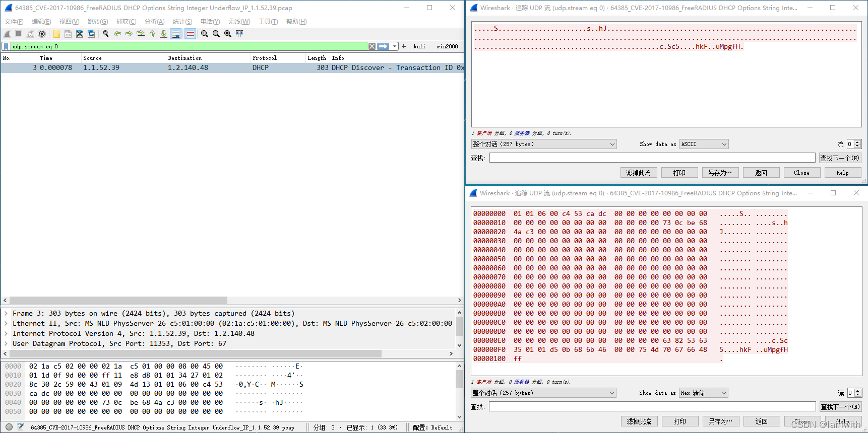The width and height of the screenshot is (868, 433).
Task: Expand the Frame 3 detail row
Action: (6, 313)
